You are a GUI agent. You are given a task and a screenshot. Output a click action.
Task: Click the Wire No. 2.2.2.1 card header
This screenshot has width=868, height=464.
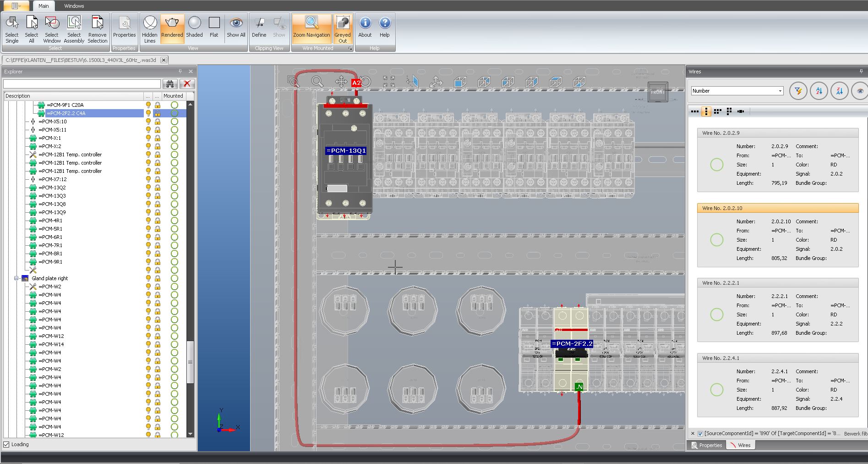777,283
